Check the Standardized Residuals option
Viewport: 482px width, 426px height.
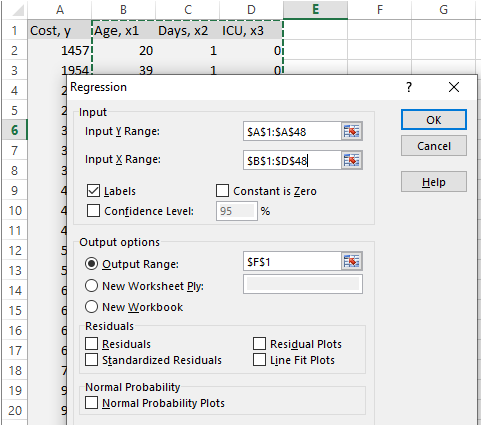(x=91, y=360)
